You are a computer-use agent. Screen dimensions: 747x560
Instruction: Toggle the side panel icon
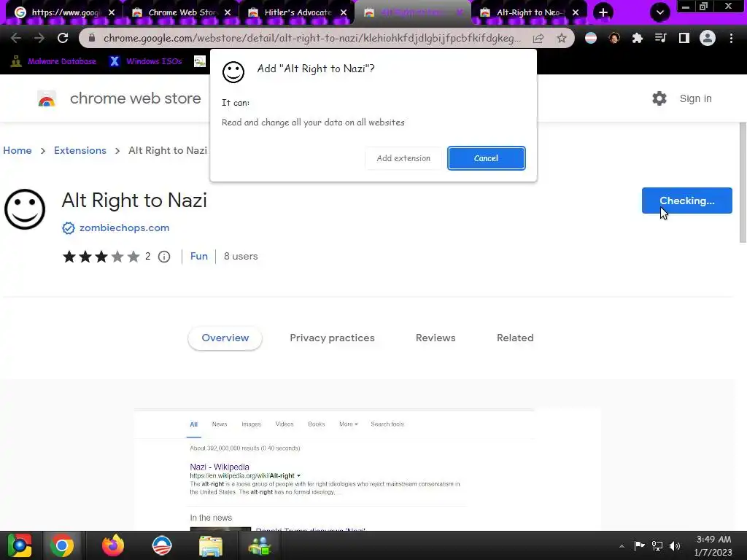click(684, 38)
